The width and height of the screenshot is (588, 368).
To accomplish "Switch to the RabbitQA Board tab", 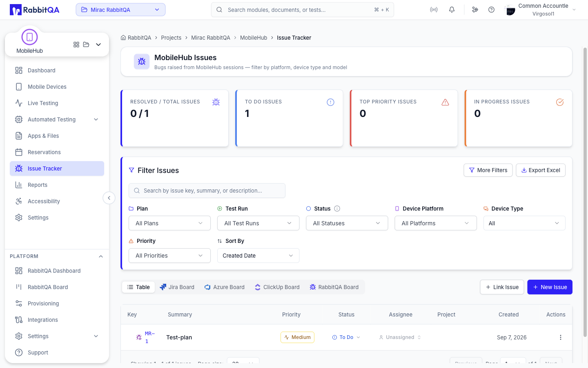I will [x=334, y=287].
